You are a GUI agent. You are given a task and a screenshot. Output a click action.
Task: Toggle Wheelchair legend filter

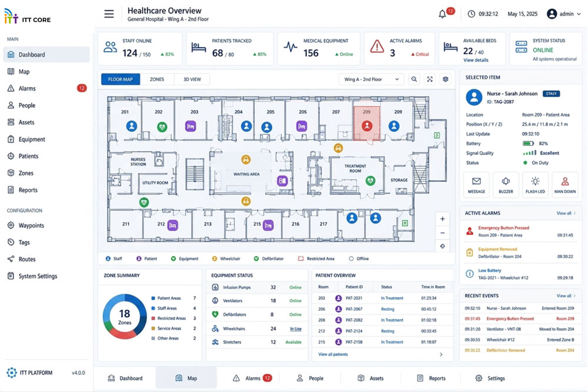click(x=226, y=259)
